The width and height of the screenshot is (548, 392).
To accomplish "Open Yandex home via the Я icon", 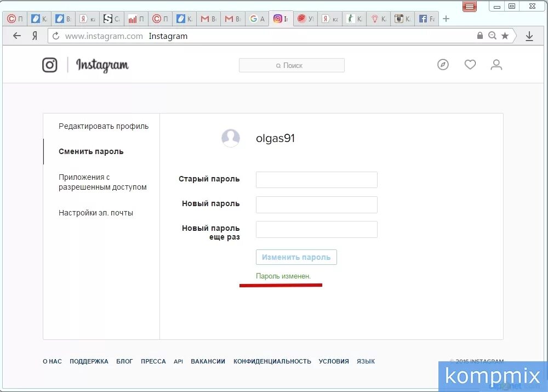I will click(35, 36).
